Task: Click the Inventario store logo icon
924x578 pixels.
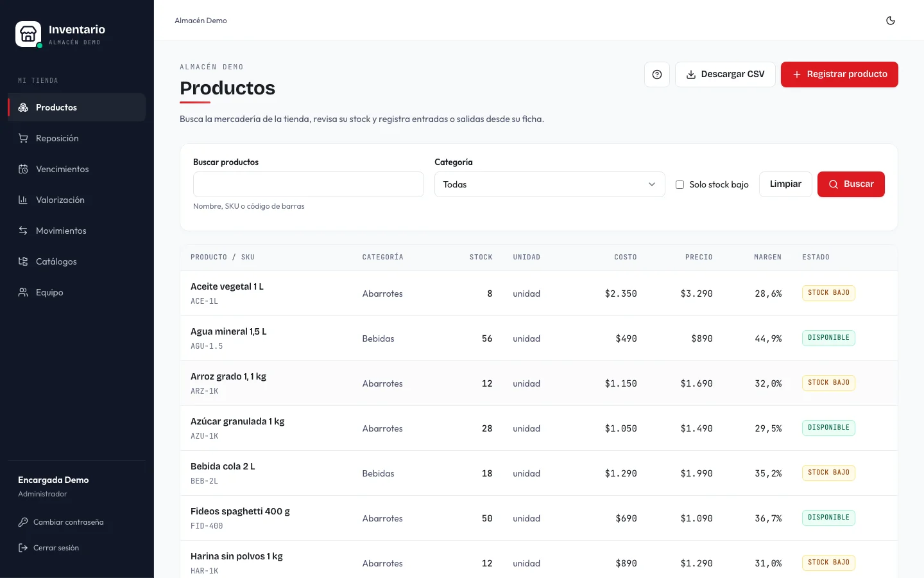Action: click(x=28, y=34)
